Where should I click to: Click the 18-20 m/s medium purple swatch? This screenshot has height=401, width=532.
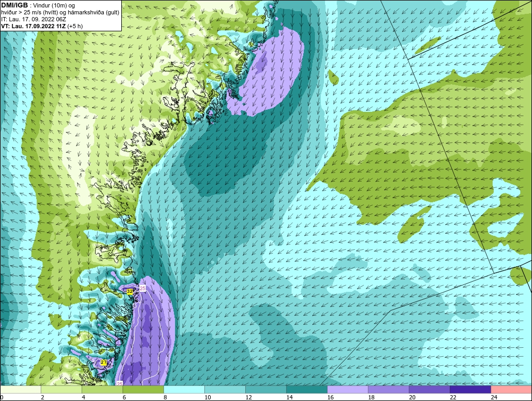pyautogui.click(x=388, y=389)
